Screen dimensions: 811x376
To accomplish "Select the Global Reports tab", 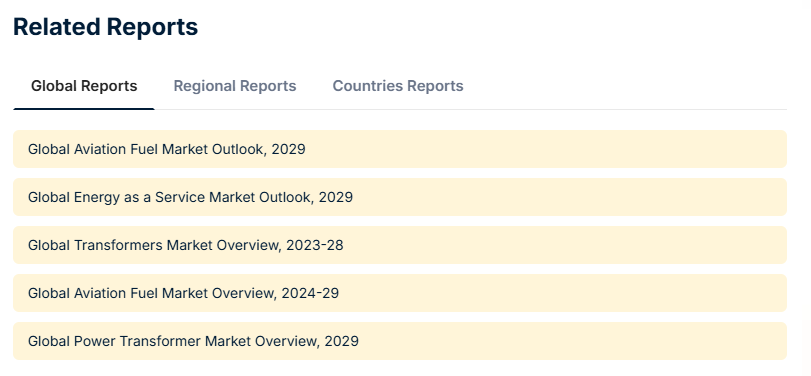I will click(x=84, y=86).
